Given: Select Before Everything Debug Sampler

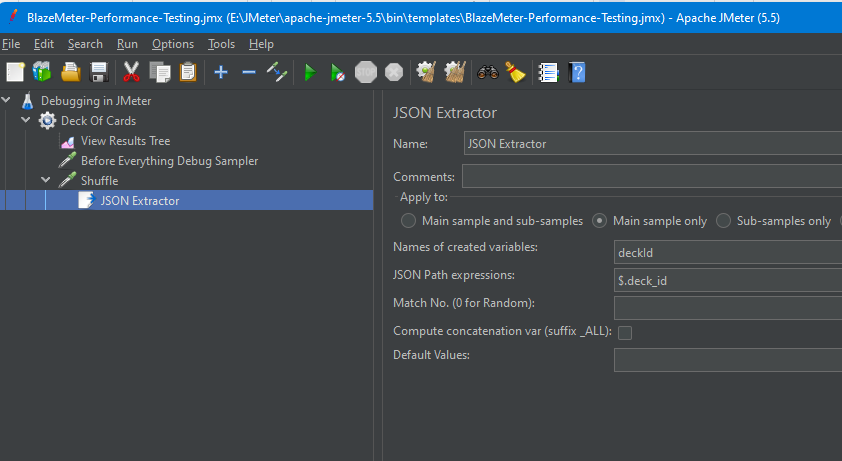Looking at the screenshot, I should (169, 161).
